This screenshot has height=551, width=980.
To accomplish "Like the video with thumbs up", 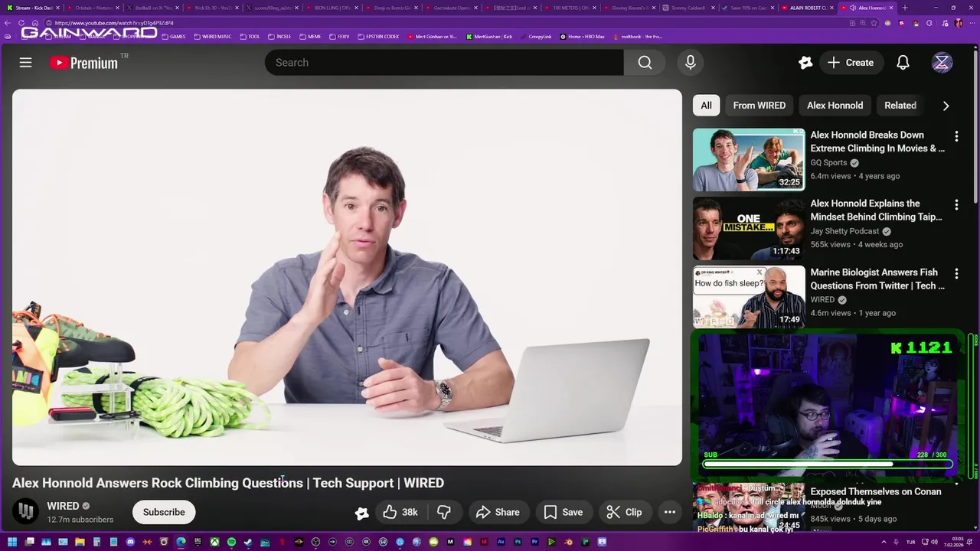I will (x=400, y=512).
